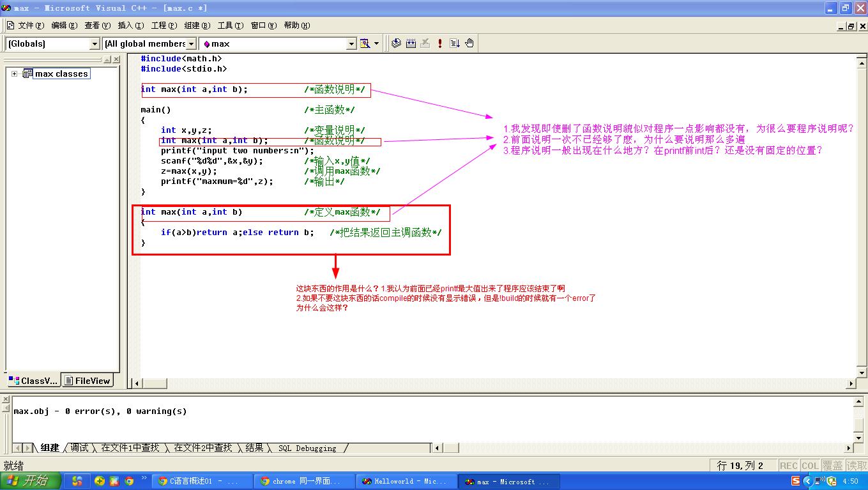
Task: Select the 结果 output tab
Action: 254,448
